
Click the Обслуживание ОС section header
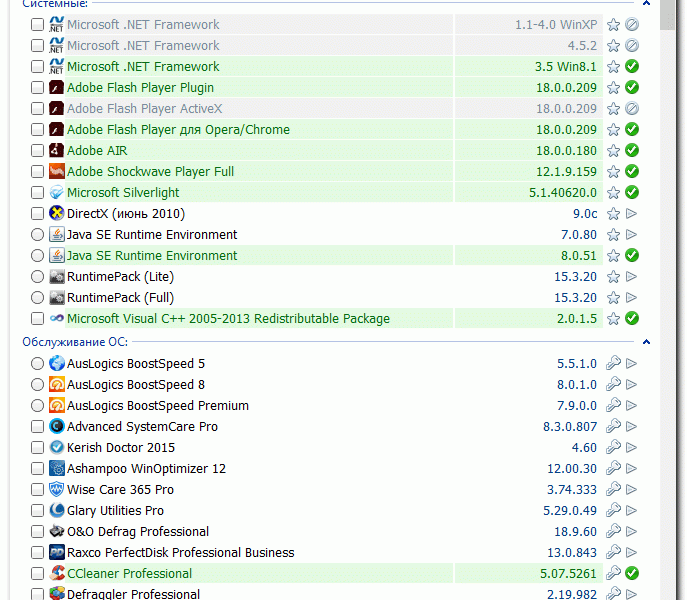pyautogui.click(x=75, y=342)
